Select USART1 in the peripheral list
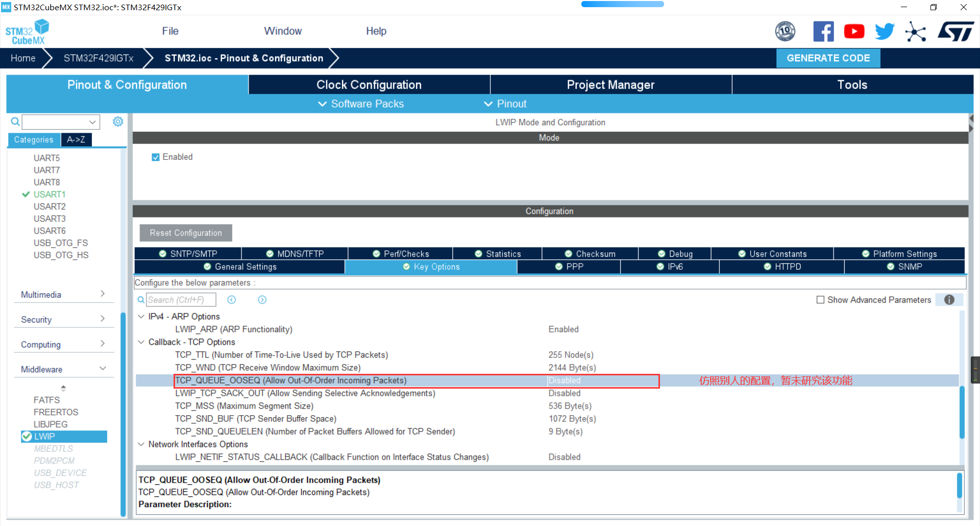The height and width of the screenshot is (526, 980). click(x=50, y=195)
